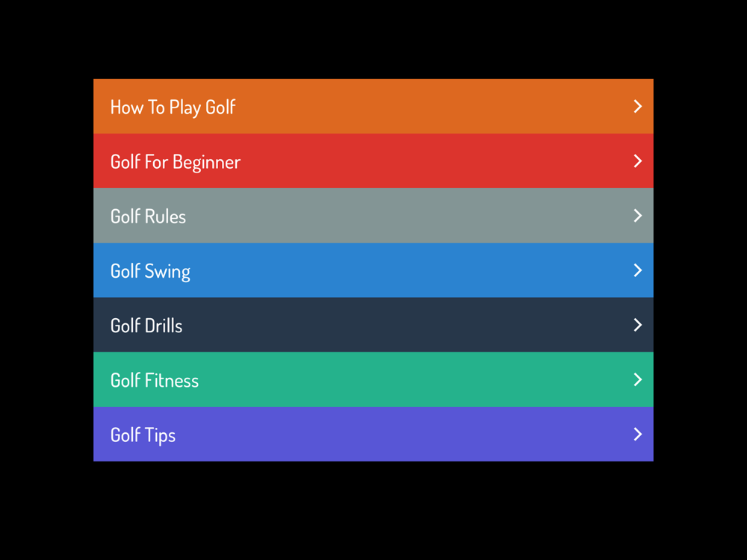The height and width of the screenshot is (560, 747).
Task: Open the How To Play Golf item
Action: [x=173, y=108]
